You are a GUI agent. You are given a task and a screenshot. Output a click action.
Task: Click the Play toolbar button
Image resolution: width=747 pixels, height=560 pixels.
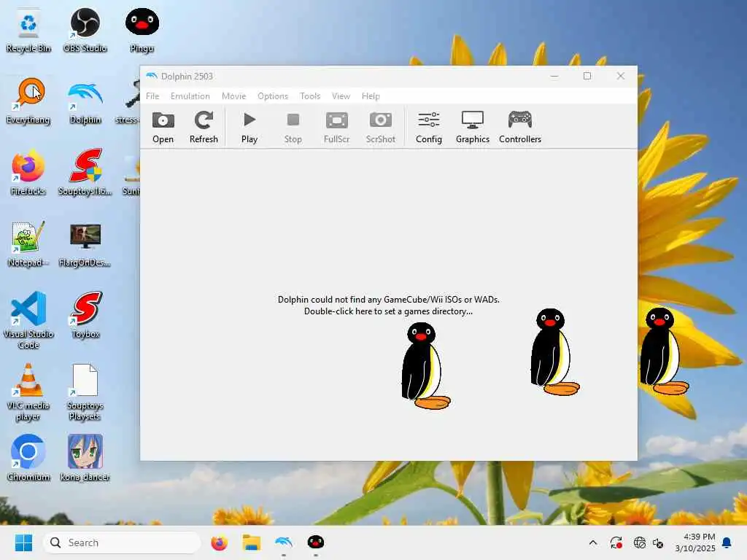click(249, 127)
